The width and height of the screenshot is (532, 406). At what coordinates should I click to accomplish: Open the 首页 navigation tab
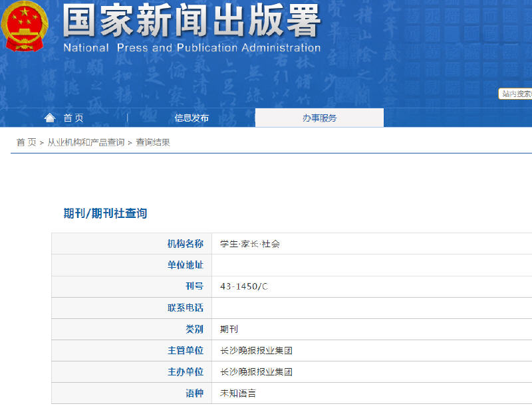(x=73, y=118)
